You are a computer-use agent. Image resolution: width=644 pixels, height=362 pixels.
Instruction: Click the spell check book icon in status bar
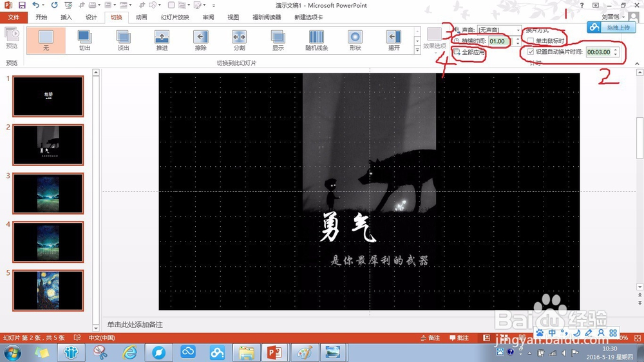[77, 338]
